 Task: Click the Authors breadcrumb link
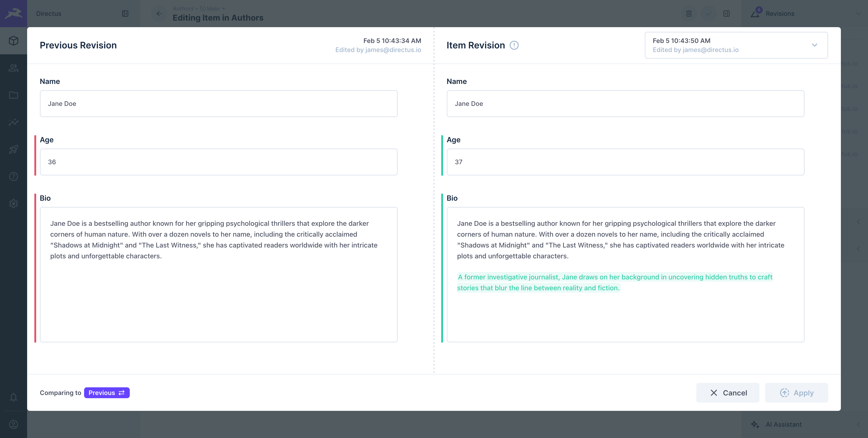pos(183,8)
